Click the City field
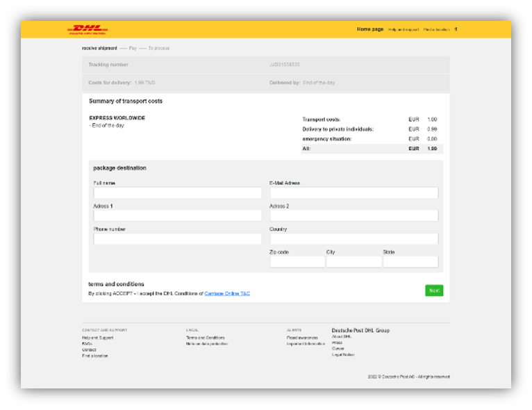 pyautogui.click(x=354, y=262)
